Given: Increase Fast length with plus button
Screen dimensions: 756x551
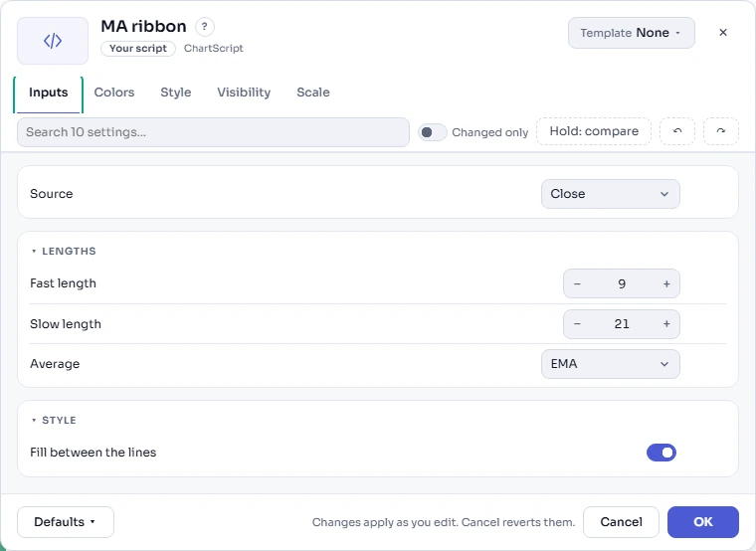Looking at the screenshot, I should 666,283.
